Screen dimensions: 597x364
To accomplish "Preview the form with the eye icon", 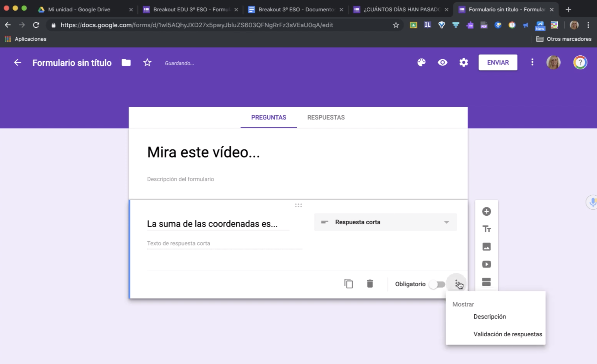I will click(442, 62).
